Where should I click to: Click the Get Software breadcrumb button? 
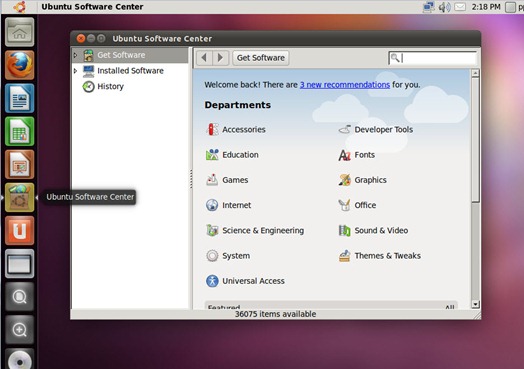click(x=261, y=58)
